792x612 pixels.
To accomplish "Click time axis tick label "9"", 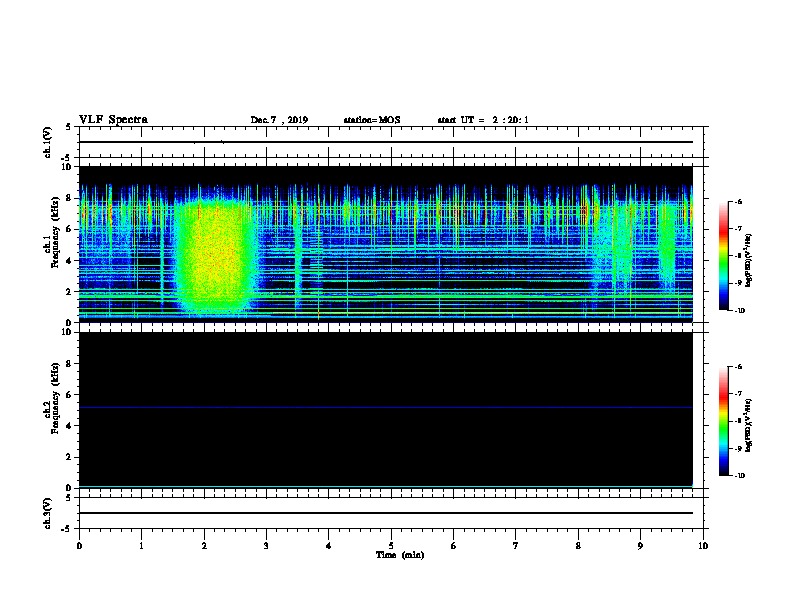I will tap(640, 546).
